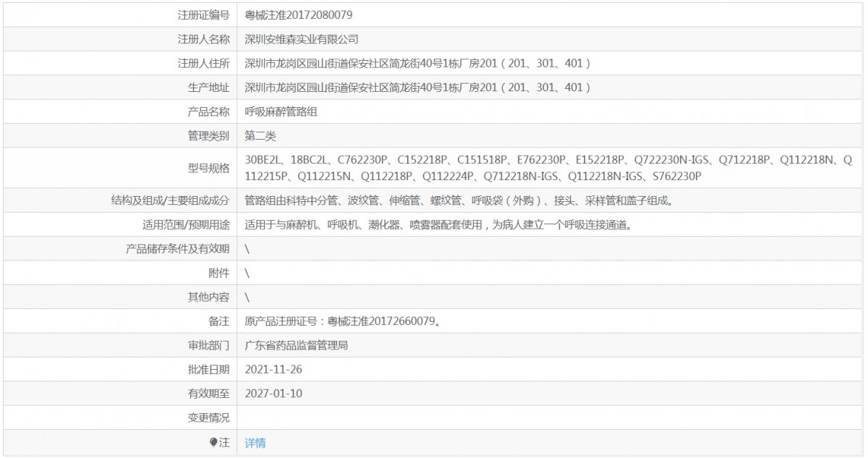This screenshot has height=458, width=868.
Task: Select the text beginning 管路组由科特中分管
Action: pyautogui.click(x=459, y=200)
